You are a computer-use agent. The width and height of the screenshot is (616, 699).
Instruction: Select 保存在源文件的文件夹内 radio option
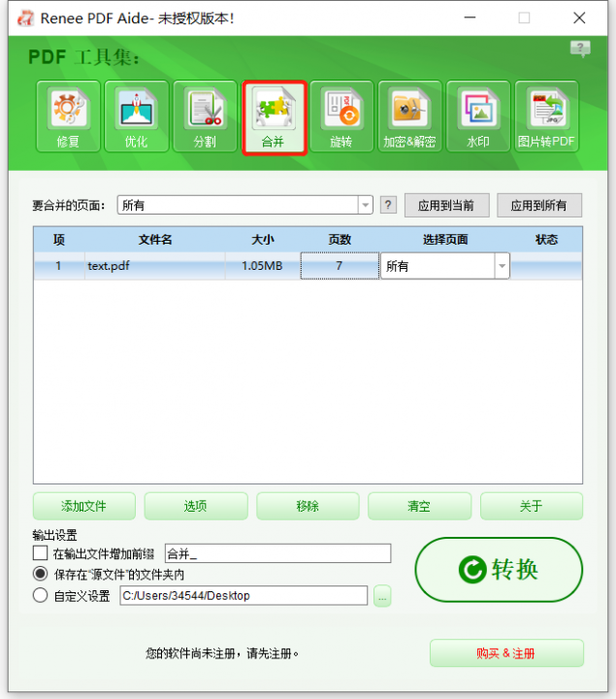click(40, 574)
